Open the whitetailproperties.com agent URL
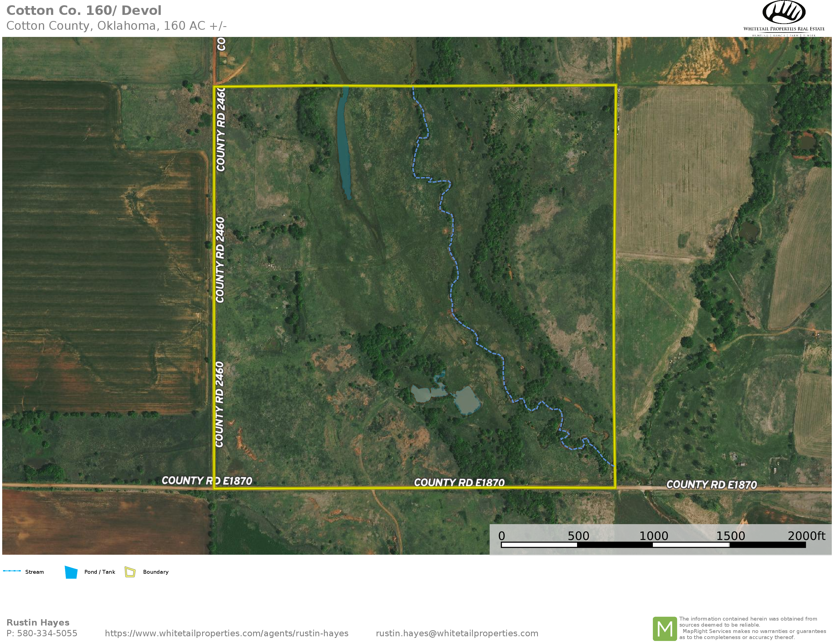Screen dimensions: 834x644 pos(226,633)
